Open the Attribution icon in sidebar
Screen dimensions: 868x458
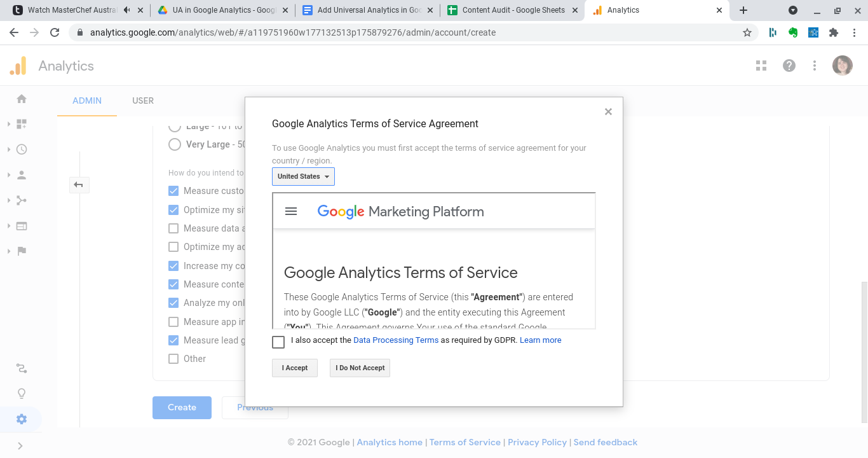pos(22,368)
